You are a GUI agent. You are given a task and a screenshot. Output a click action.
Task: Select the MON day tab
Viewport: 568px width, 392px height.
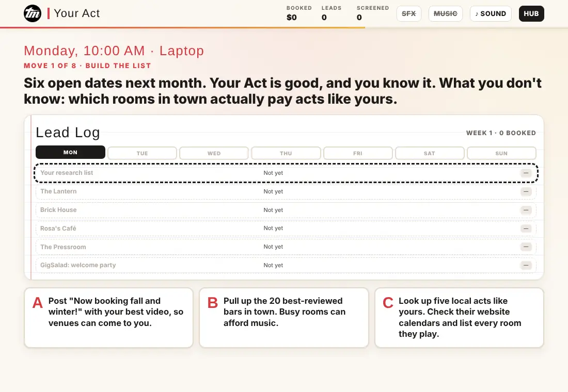pyautogui.click(x=70, y=152)
